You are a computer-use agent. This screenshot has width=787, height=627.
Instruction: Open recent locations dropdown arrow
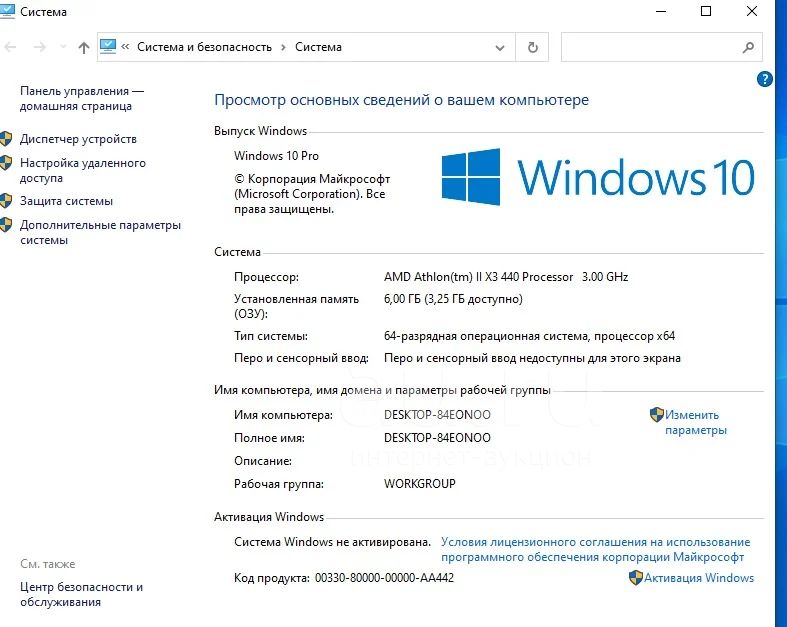(63, 47)
